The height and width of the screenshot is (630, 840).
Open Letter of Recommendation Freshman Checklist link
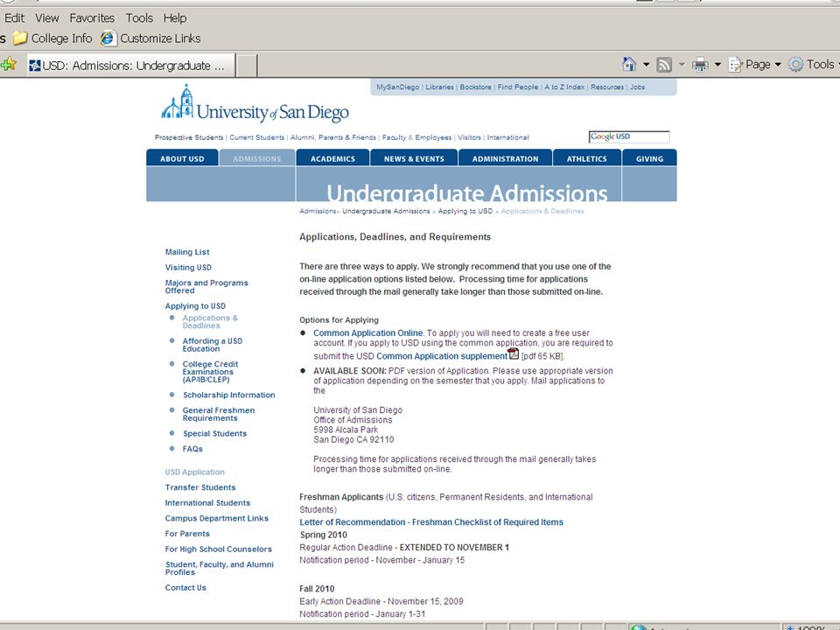click(x=431, y=522)
